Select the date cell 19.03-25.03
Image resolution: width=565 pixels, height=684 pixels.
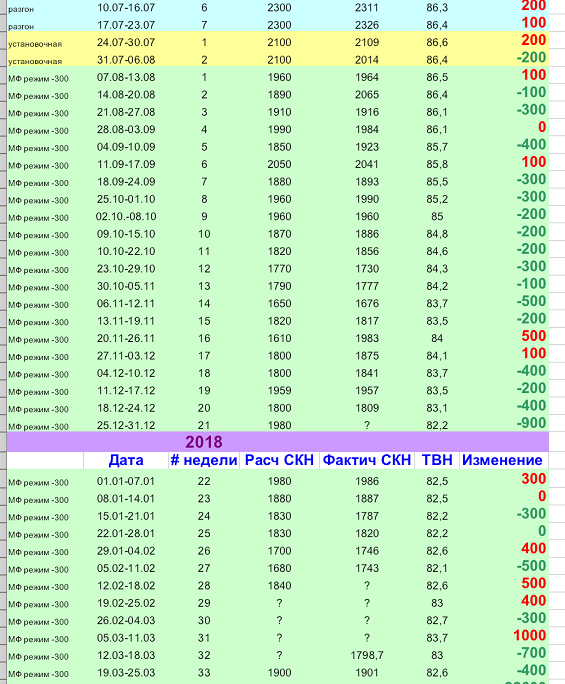click(126, 673)
